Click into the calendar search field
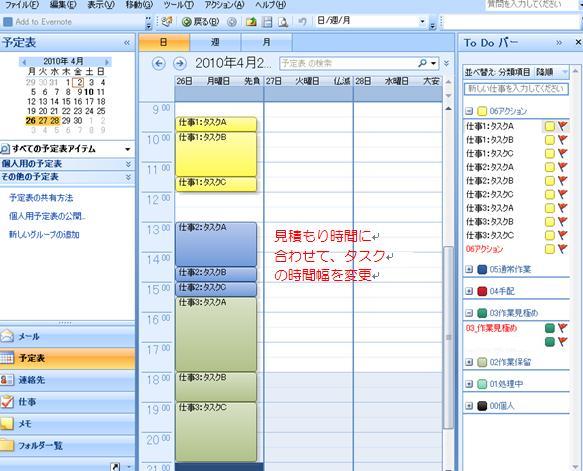Screen dimensions: 583x471 [x=348, y=64]
